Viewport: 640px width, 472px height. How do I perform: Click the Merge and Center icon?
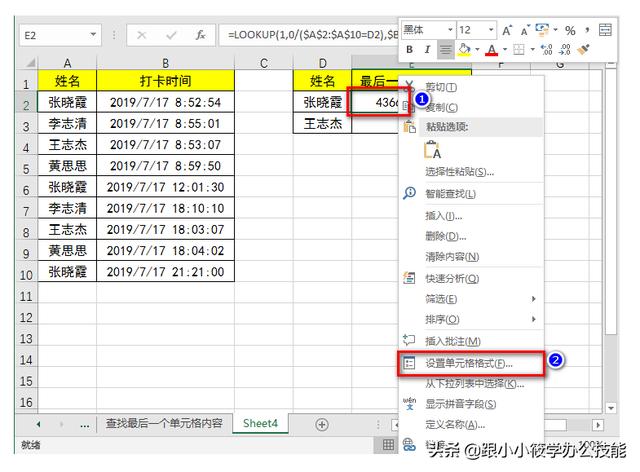[x=605, y=30]
